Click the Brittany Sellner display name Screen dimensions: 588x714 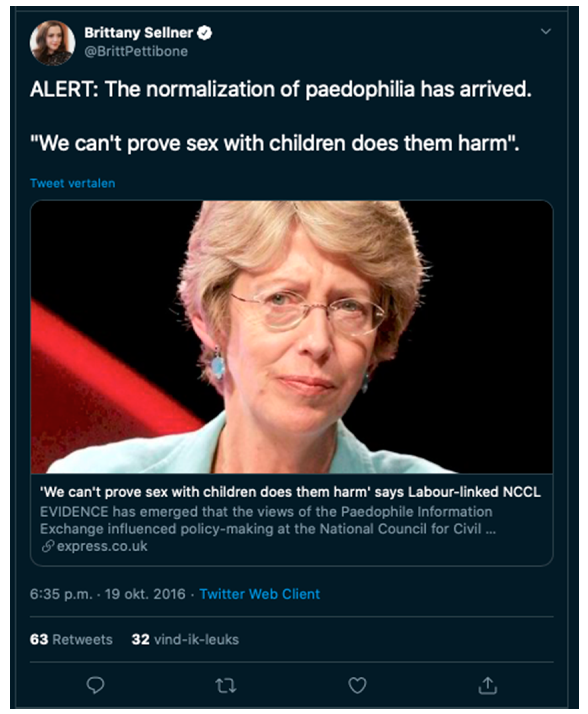coord(139,33)
